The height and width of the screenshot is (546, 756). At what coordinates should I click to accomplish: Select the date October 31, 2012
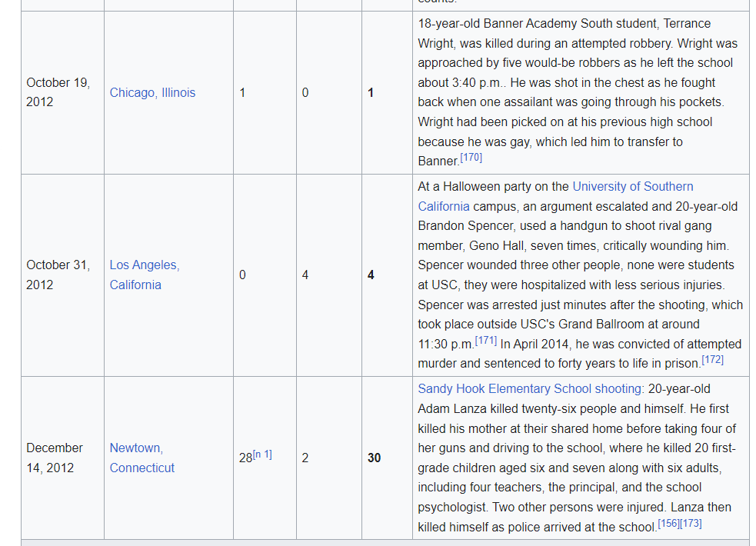click(58, 275)
